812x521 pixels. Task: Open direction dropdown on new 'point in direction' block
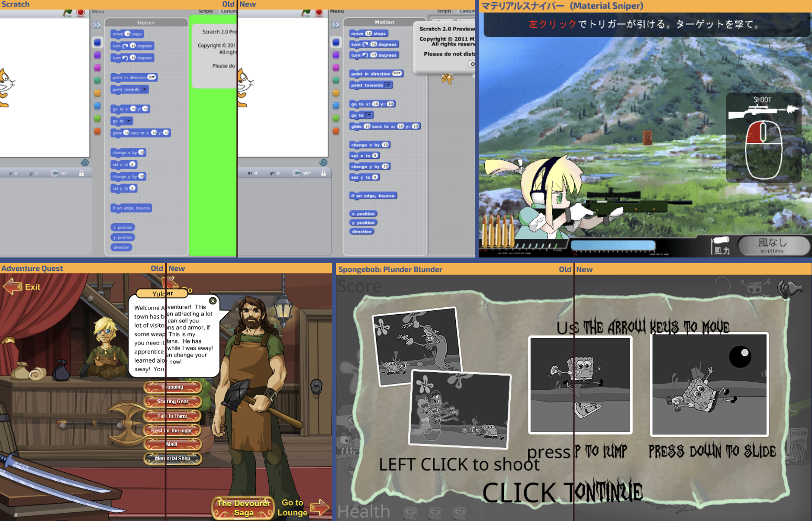click(x=397, y=74)
